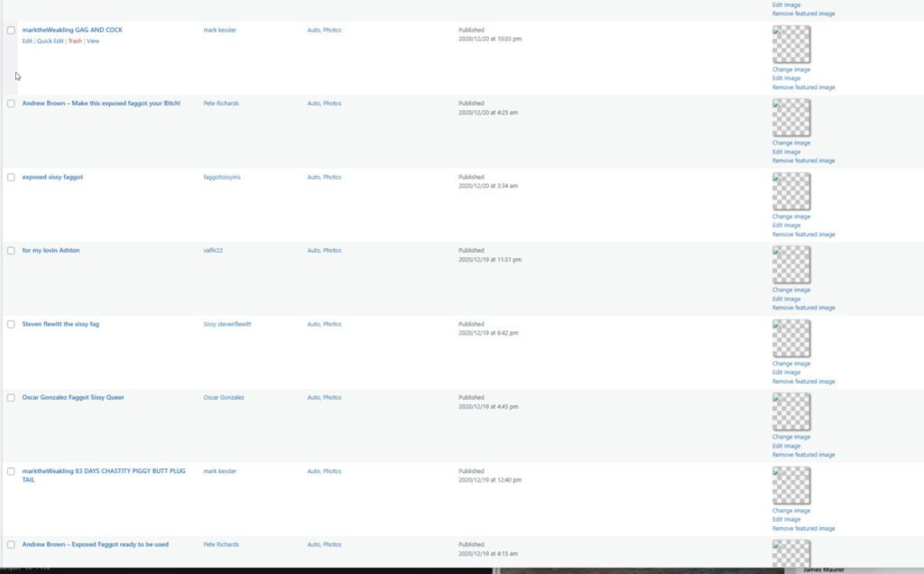Screen dimensions: 924x574
Task: Open Quick Edit for the 10:03 pm post
Action: 51,42
